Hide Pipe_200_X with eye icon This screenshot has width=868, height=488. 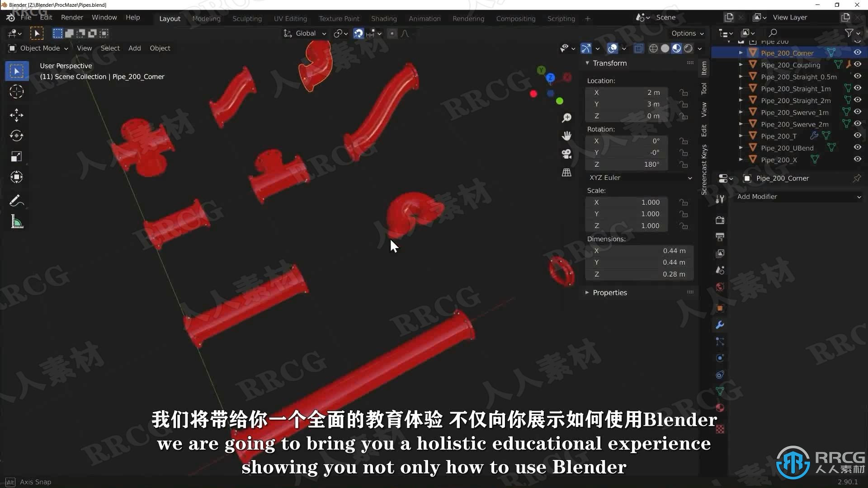[x=857, y=159]
